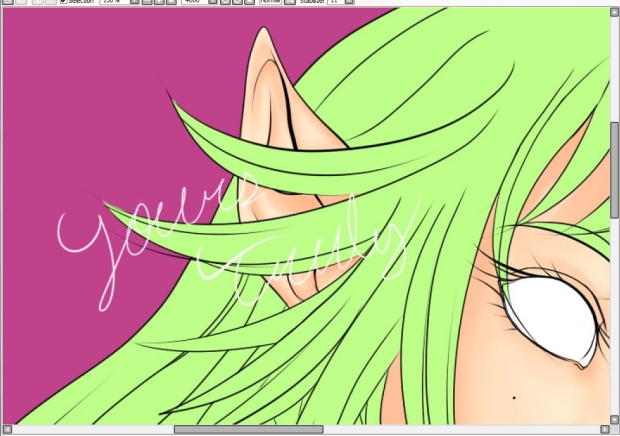Click the horizontal scrollbar thumb

pyautogui.click(x=249, y=429)
